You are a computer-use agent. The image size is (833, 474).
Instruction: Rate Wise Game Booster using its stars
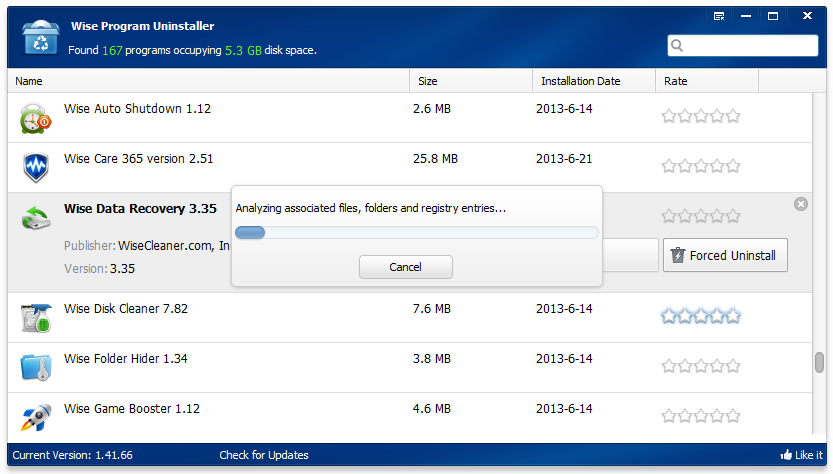click(x=701, y=416)
